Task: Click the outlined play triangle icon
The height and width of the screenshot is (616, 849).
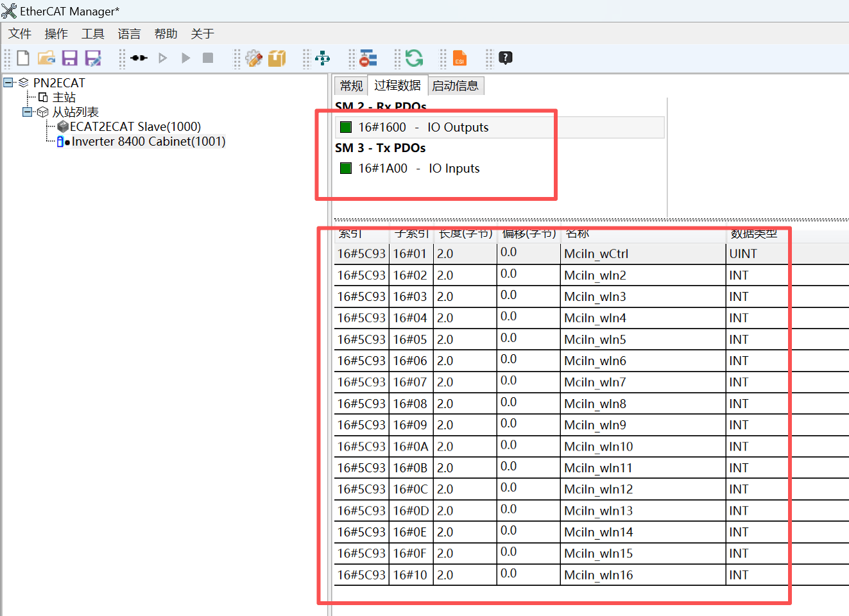Action: pos(162,58)
